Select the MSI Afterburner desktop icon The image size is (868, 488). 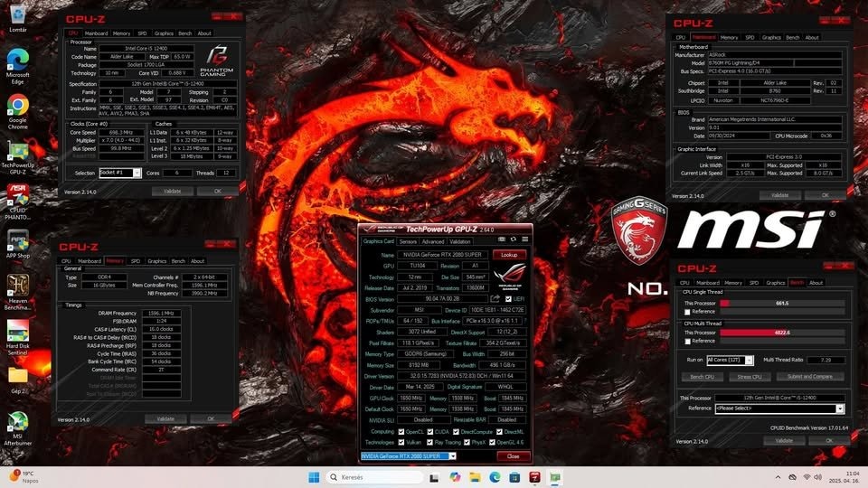point(18,428)
